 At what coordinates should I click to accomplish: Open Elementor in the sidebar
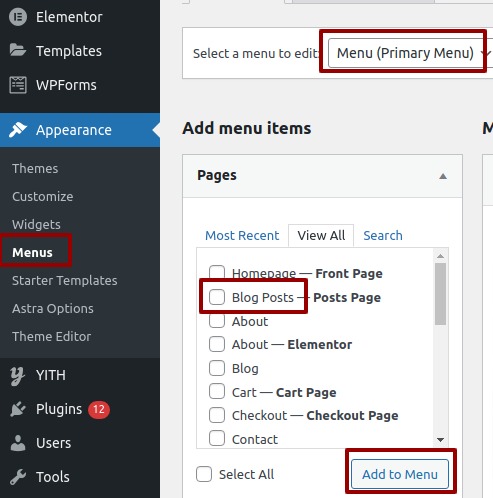[80, 17]
